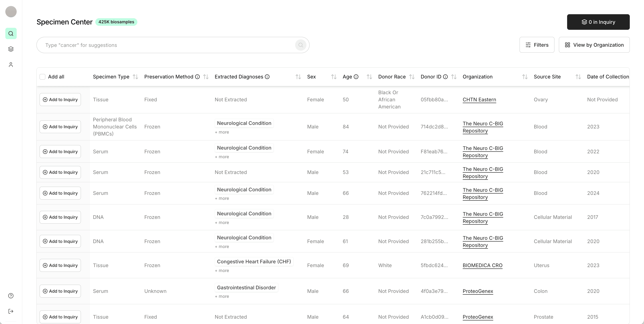Click the logout icon in sidebar
The image size is (644, 324).
tap(11, 311)
